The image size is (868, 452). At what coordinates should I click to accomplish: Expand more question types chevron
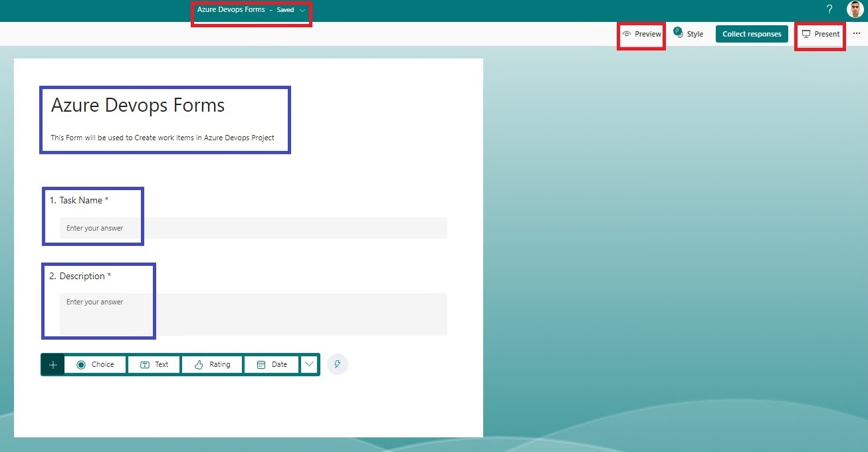point(309,364)
